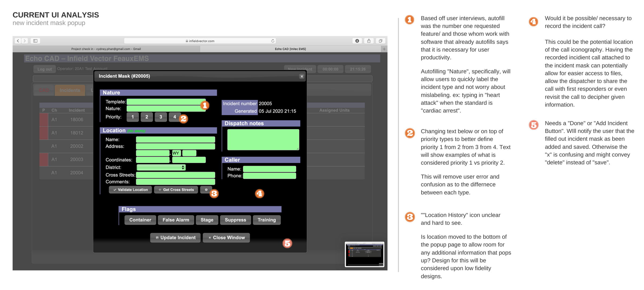644x290 pixels.
Task: Click the page reload icon
Action: [x=273, y=41]
